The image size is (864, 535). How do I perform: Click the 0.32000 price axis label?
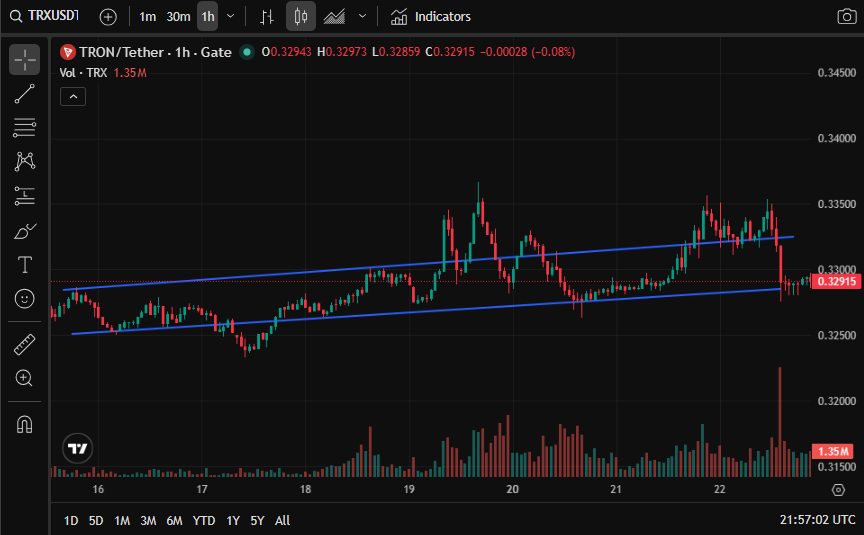(837, 401)
